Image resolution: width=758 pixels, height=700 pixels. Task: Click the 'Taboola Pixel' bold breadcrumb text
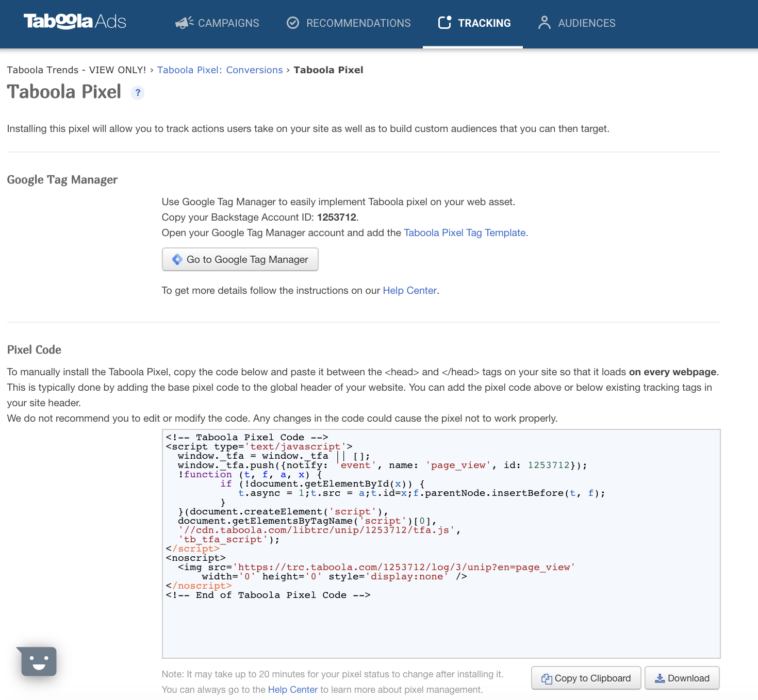coord(328,70)
